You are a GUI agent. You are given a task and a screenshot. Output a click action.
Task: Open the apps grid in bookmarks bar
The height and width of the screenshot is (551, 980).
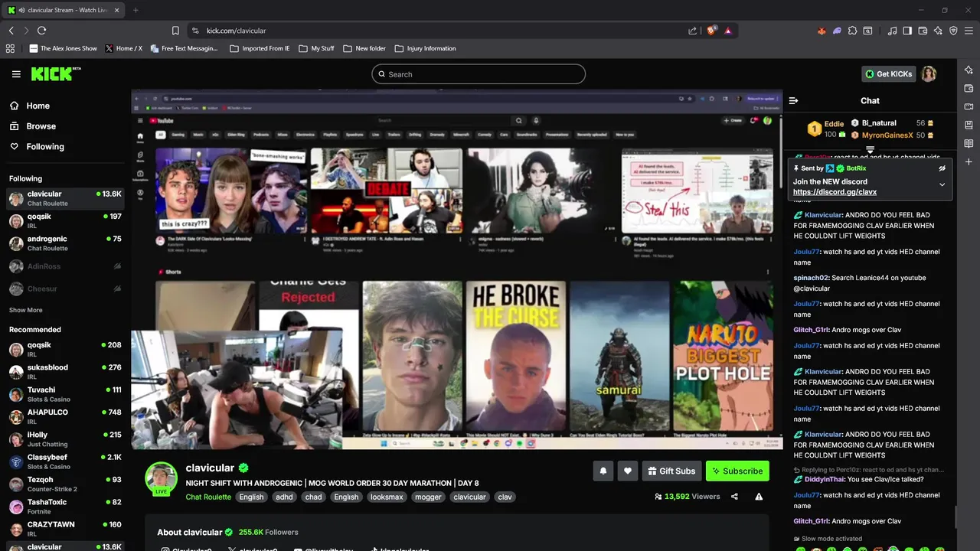pyautogui.click(x=10, y=48)
